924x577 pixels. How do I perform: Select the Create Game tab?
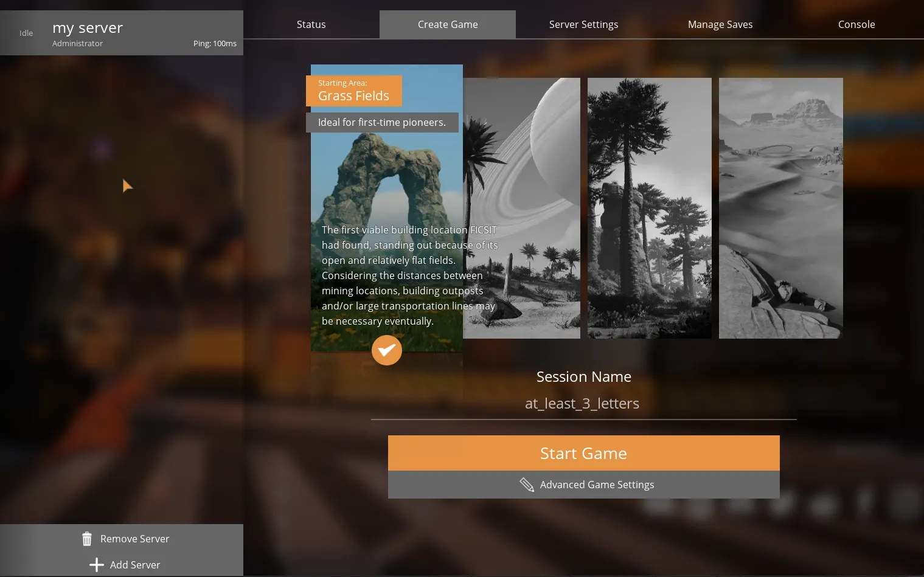[447, 24]
